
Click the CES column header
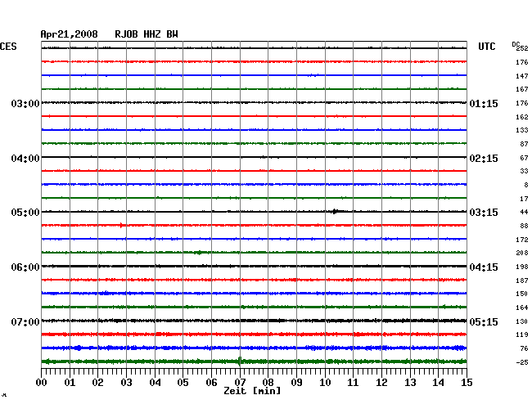tap(8, 47)
